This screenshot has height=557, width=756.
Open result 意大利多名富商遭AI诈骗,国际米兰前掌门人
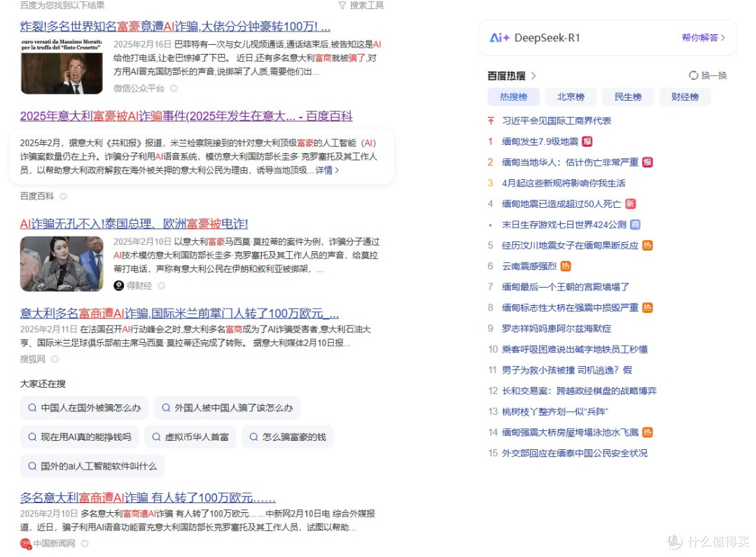[x=179, y=313]
